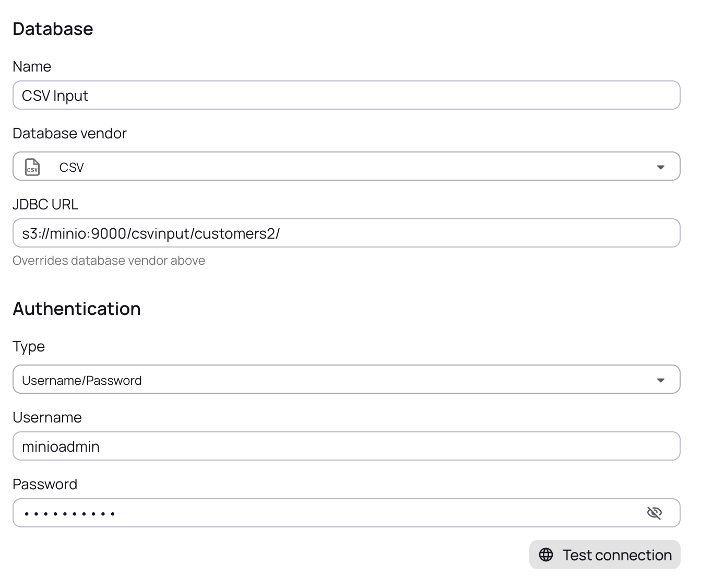Click the globe icon on Test connection
713x588 pixels.
coord(546,555)
